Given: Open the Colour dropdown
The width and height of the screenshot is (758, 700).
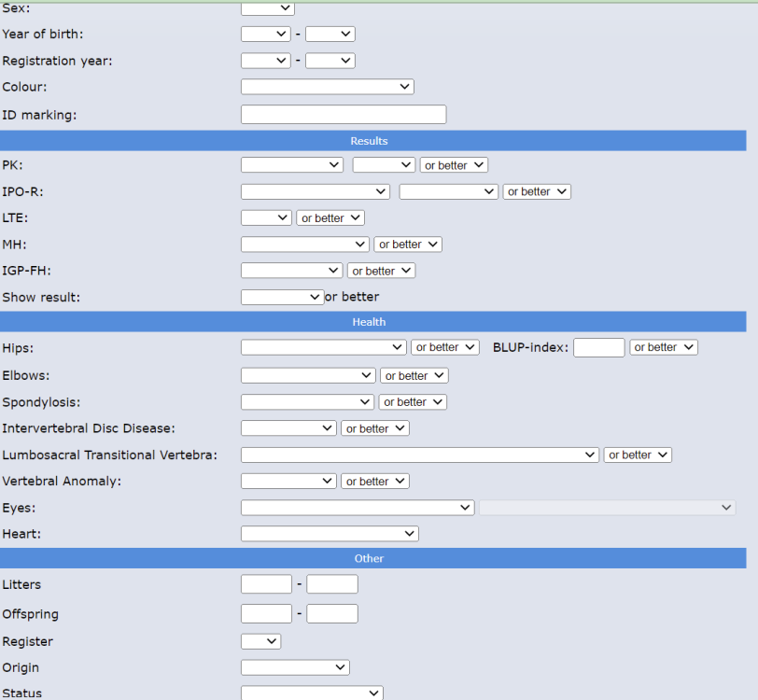Looking at the screenshot, I should tap(327, 87).
